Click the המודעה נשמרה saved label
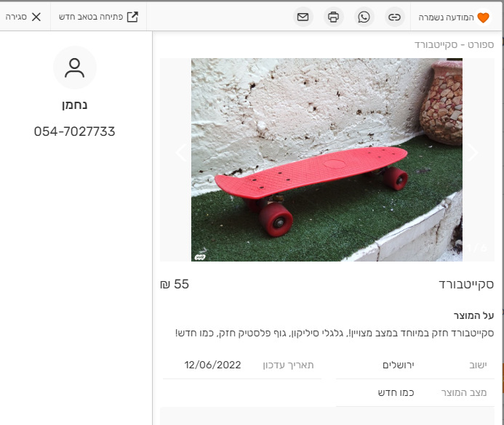Screen dimensions: 504x425 446,17
